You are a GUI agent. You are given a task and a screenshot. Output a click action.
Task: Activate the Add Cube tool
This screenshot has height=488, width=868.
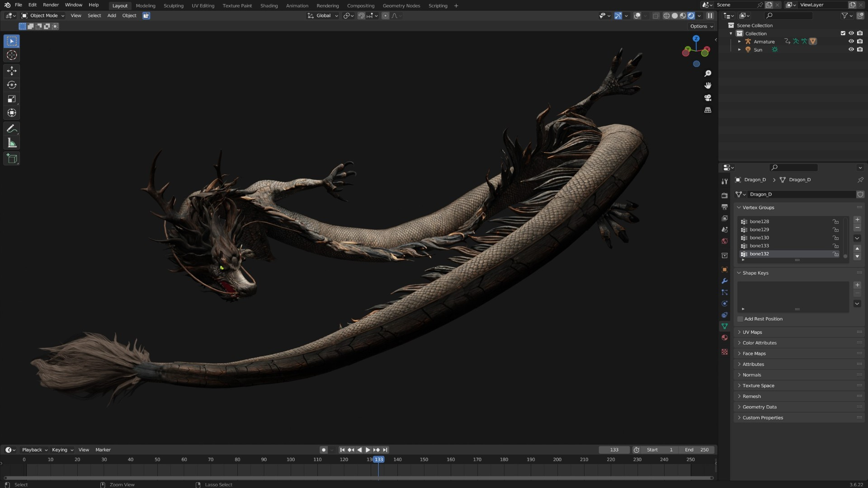coord(12,159)
